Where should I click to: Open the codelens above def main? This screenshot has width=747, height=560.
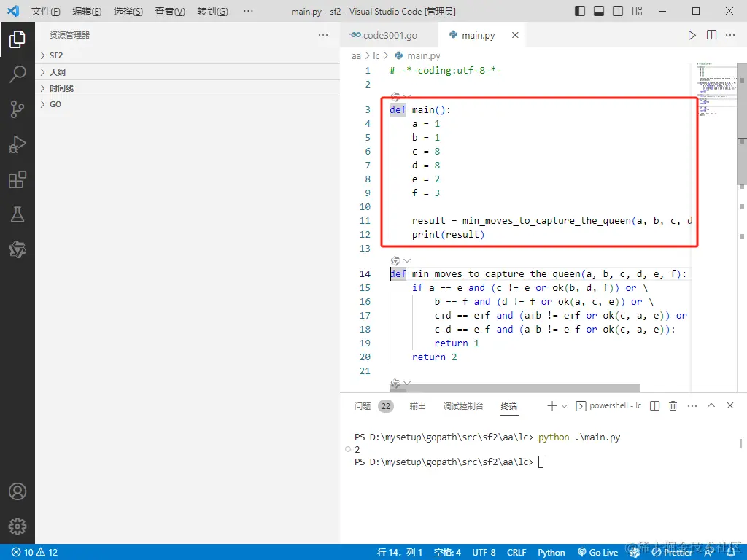click(400, 97)
